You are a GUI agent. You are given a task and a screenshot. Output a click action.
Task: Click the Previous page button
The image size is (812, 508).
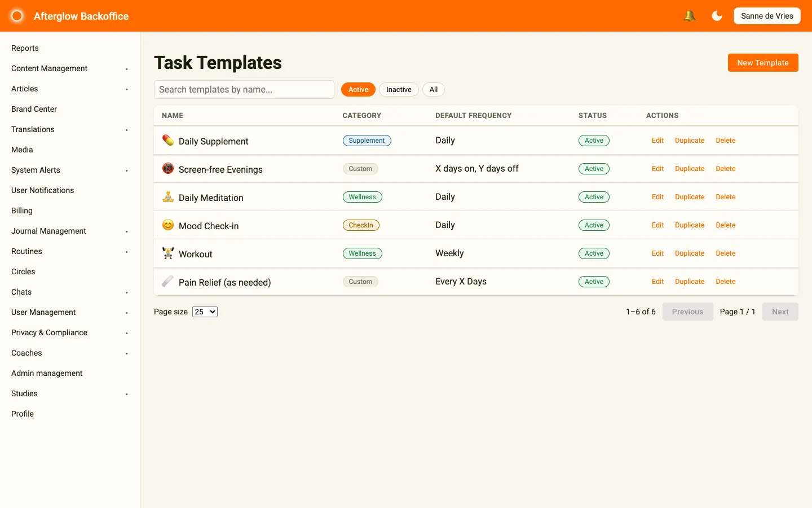[x=687, y=312]
